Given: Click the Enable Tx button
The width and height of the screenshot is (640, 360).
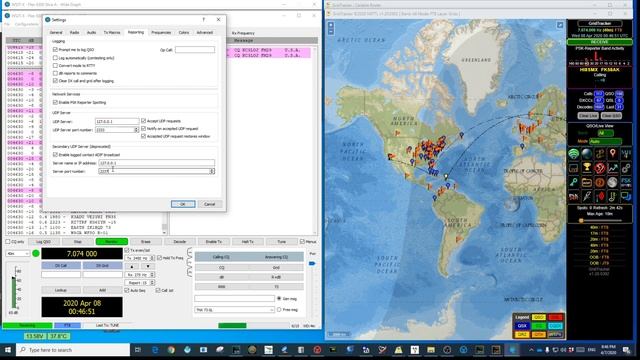Looking at the screenshot, I should [213, 242].
